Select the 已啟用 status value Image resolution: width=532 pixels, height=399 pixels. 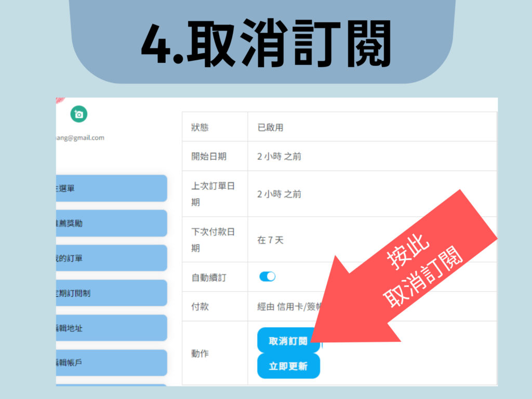(271, 128)
